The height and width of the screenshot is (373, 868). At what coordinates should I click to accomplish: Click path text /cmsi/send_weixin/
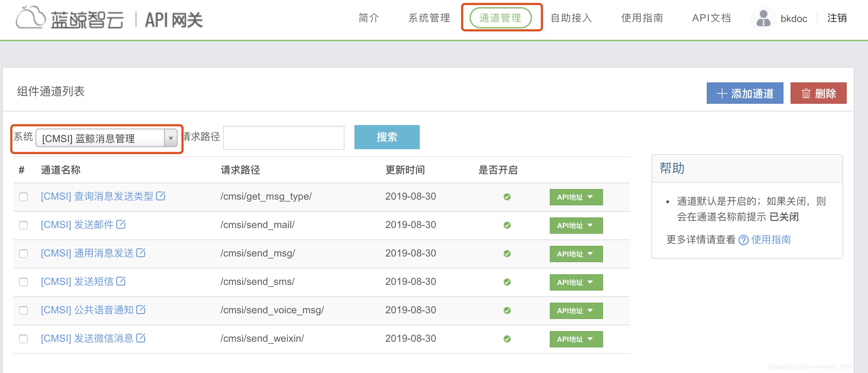coord(262,339)
